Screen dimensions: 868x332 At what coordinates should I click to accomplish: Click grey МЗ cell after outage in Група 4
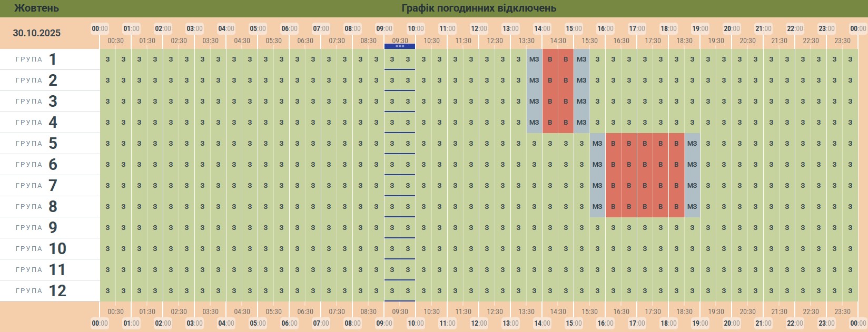click(581, 123)
